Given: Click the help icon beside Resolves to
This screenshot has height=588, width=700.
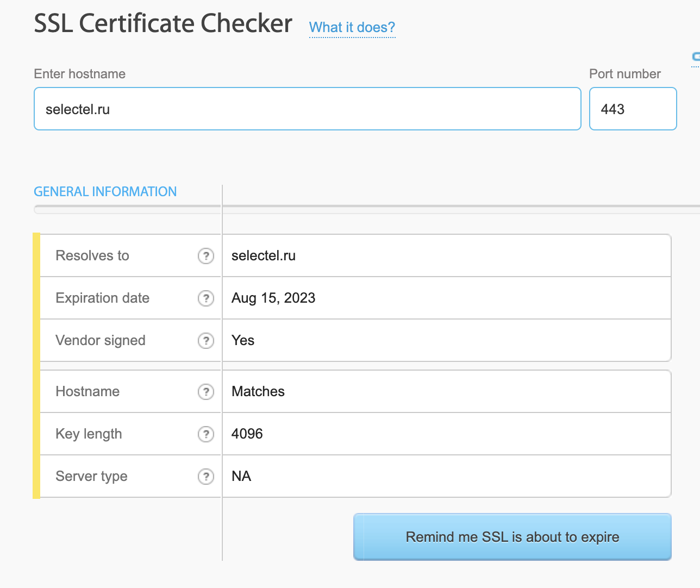Looking at the screenshot, I should click(x=205, y=256).
